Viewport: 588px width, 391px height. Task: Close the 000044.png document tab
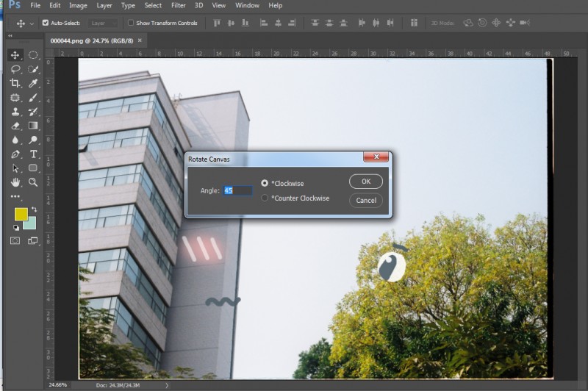(x=140, y=40)
